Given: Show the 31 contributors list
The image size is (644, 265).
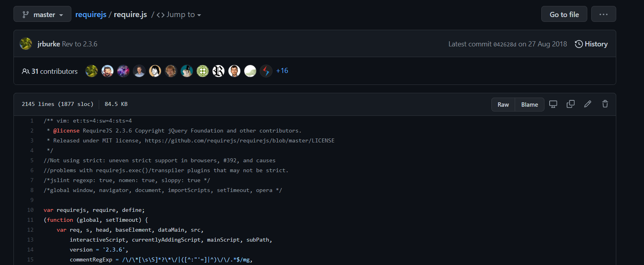Looking at the screenshot, I should coord(50,71).
